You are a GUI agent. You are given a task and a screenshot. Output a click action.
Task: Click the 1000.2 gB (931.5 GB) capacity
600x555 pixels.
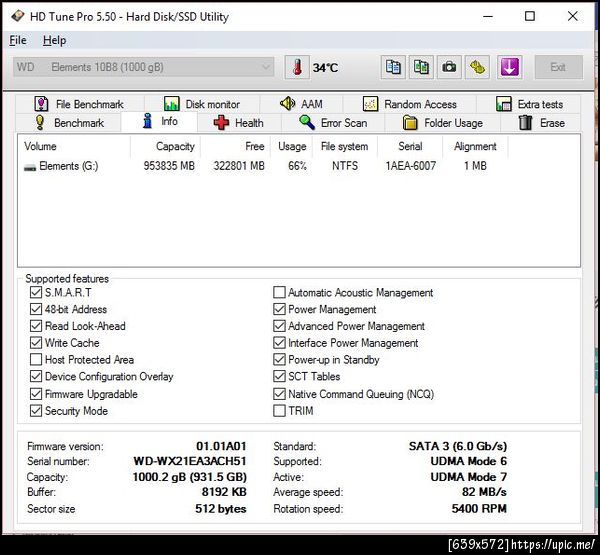[x=189, y=477]
